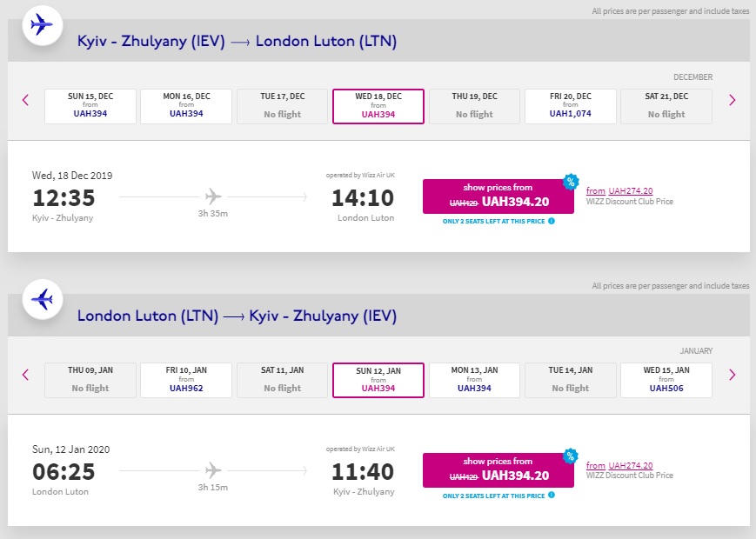Show later return dates with right arrow
Image resolution: width=756 pixels, height=539 pixels.
tap(732, 375)
